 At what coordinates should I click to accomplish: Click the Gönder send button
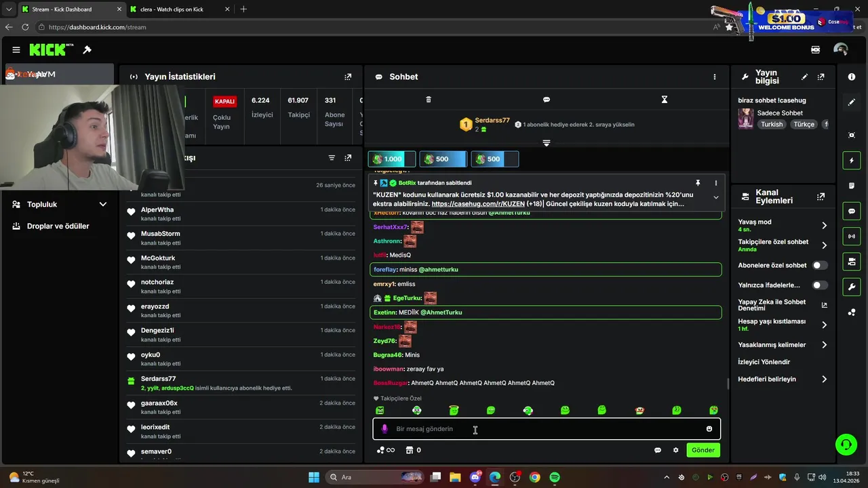coord(703,450)
